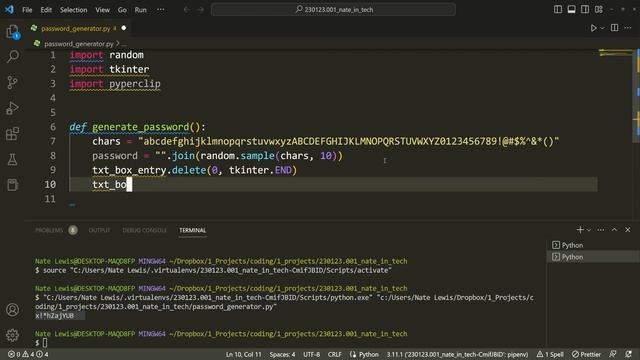Screen dimensions: 640x360
Task: Open the File menu
Action: [27, 10]
